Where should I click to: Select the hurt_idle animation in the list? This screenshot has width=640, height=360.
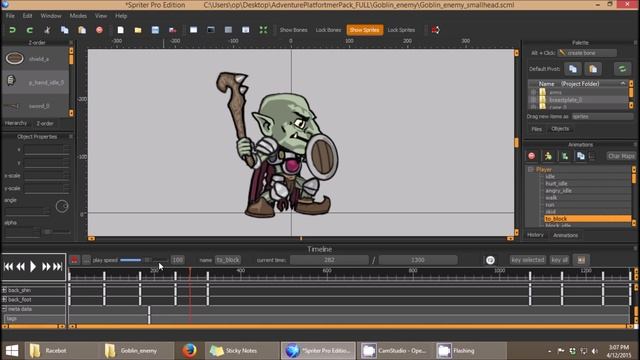click(556, 184)
